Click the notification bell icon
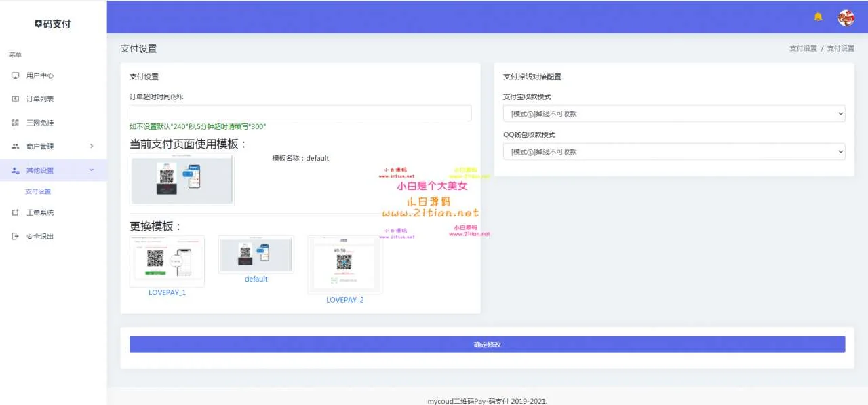 pos(818,17)
